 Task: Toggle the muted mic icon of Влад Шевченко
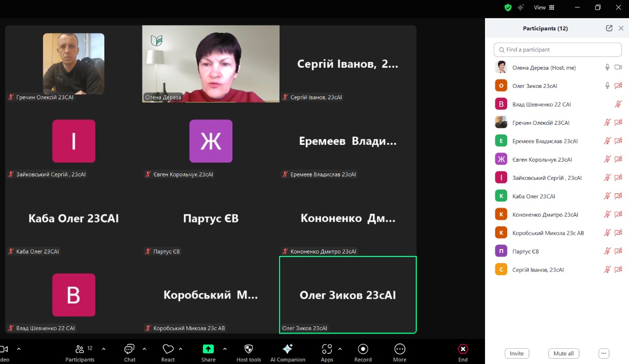pos(618,104)
